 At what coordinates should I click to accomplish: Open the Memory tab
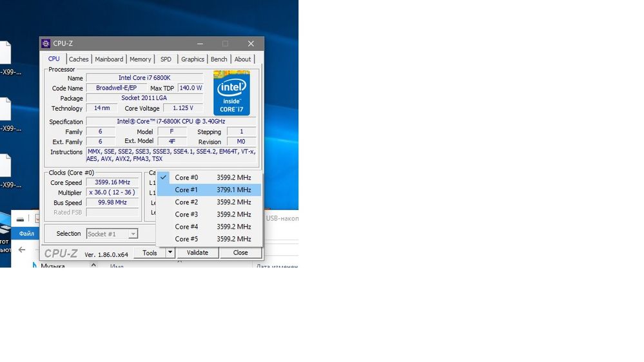point(140,59)
